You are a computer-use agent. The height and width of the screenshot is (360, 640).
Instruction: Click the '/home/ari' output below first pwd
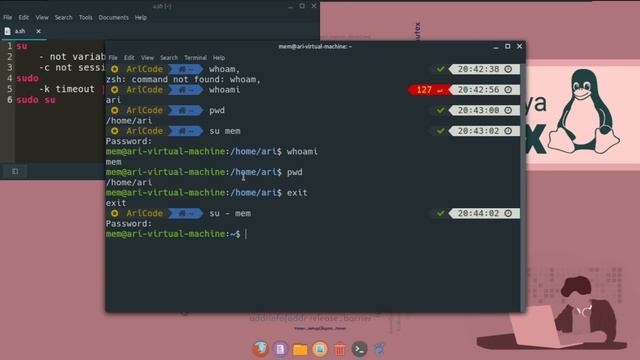point(129,121)
